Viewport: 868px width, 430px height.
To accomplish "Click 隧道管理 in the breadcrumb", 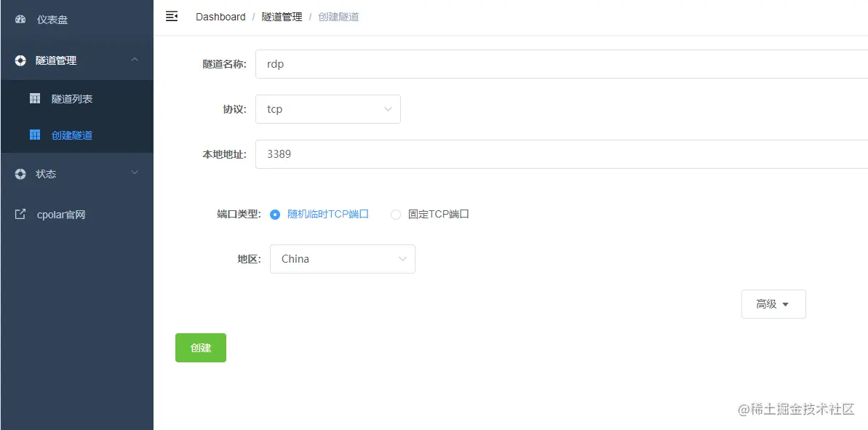I will coord(282,17).
